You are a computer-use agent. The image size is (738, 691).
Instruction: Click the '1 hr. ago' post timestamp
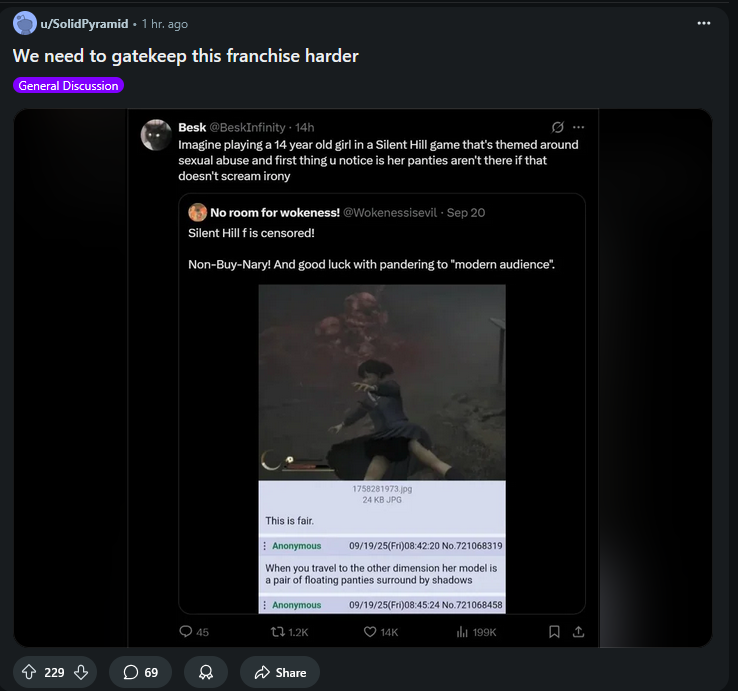(165, 24)
